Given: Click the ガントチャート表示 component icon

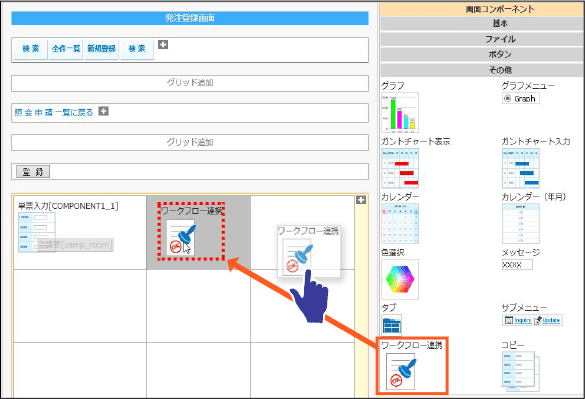Looking at the screenshot, I should point(400,168).
